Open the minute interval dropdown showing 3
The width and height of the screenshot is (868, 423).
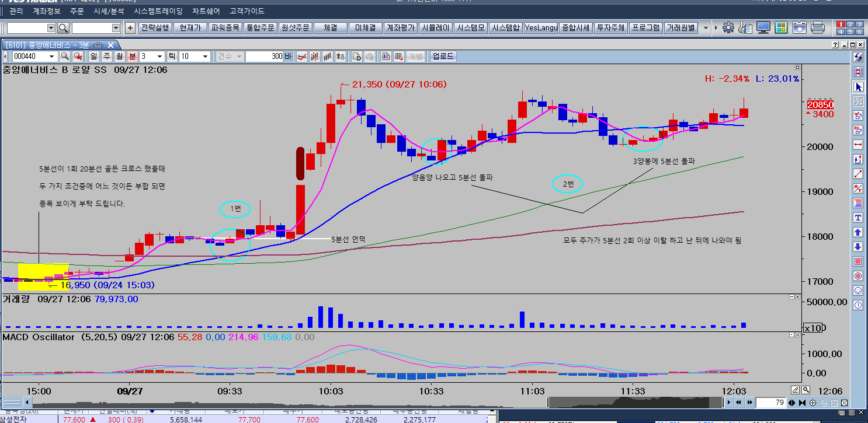click(x=159, y=57)
